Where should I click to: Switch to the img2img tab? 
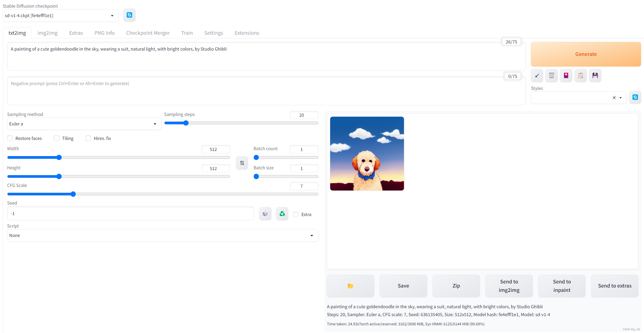(x=47, y=33)
